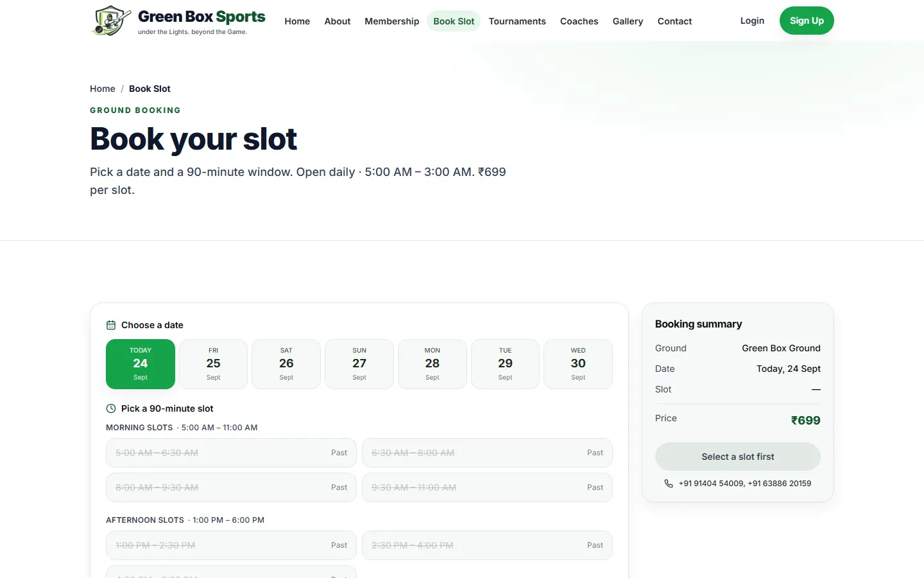The image size is (924, 578).
Task: Click the Select a slot first button
Action: tap(738, 457)
